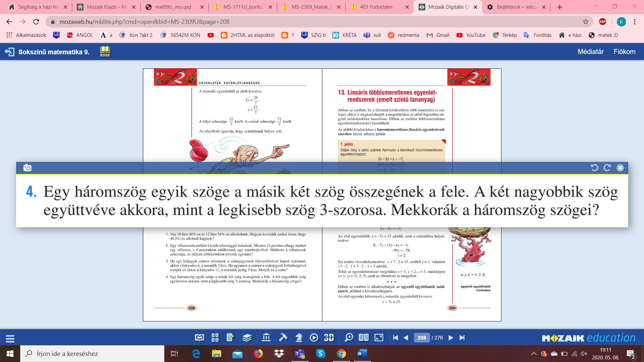Open the hamburger menu at bottom left
The width and height of the screenshot is (644, 362).
[x=10, y=339]
